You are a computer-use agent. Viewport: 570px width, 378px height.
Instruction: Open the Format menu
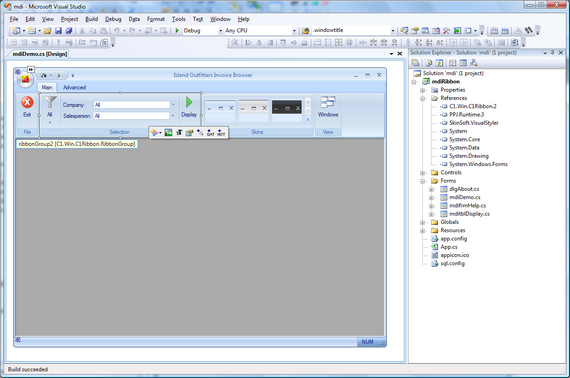click(x=156, y=19)
